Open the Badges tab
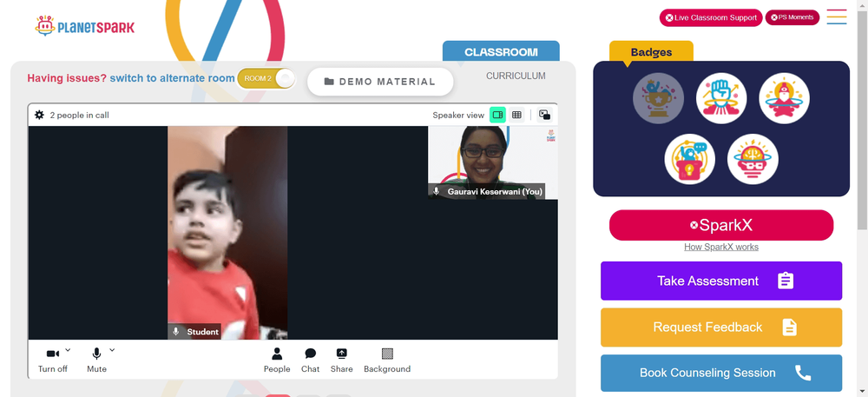 pyautogui.click(x=651, y=52)
